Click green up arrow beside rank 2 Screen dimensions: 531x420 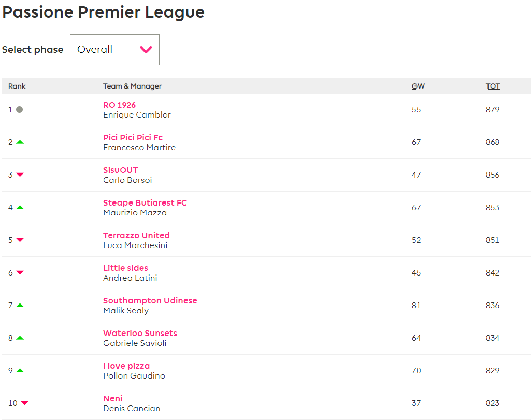coord(20,142)
